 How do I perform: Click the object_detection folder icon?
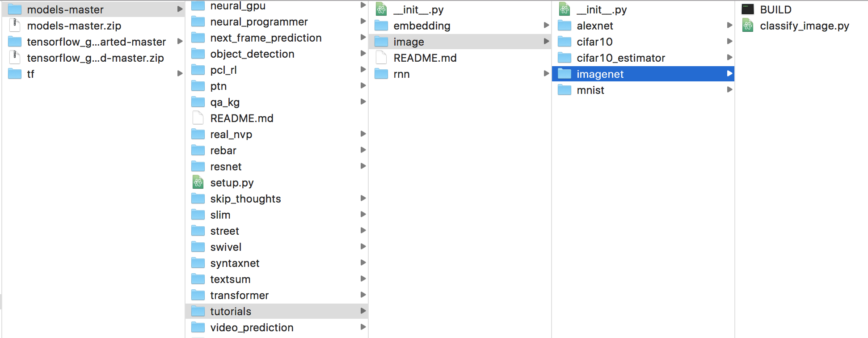point(198,54)
